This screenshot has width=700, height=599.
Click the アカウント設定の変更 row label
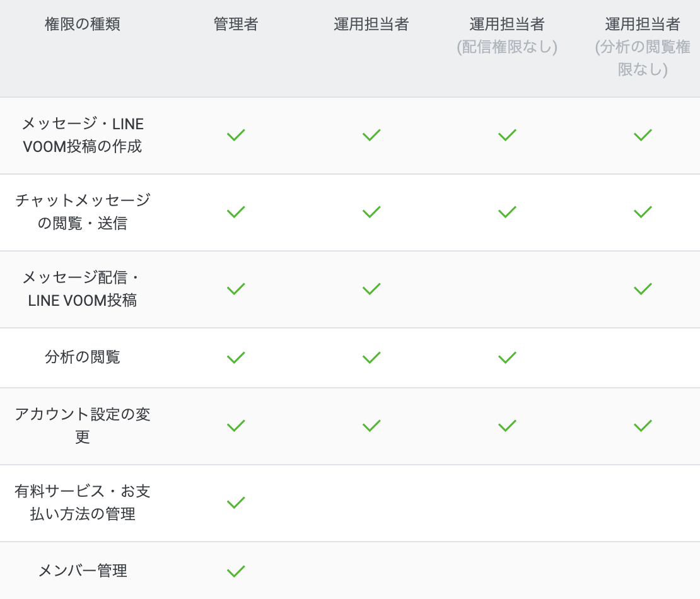pos(83,426)
